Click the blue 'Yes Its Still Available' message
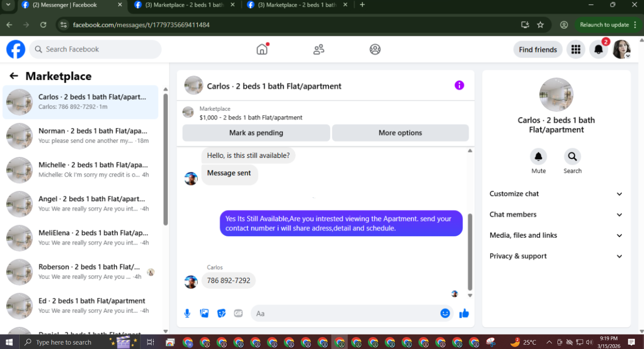This screenshot has width=644, height=349. point(341,223)
